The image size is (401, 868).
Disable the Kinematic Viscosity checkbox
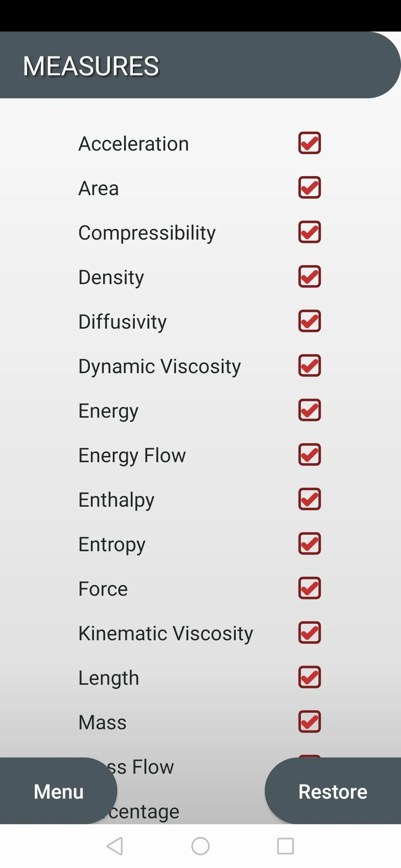point(309,632)
